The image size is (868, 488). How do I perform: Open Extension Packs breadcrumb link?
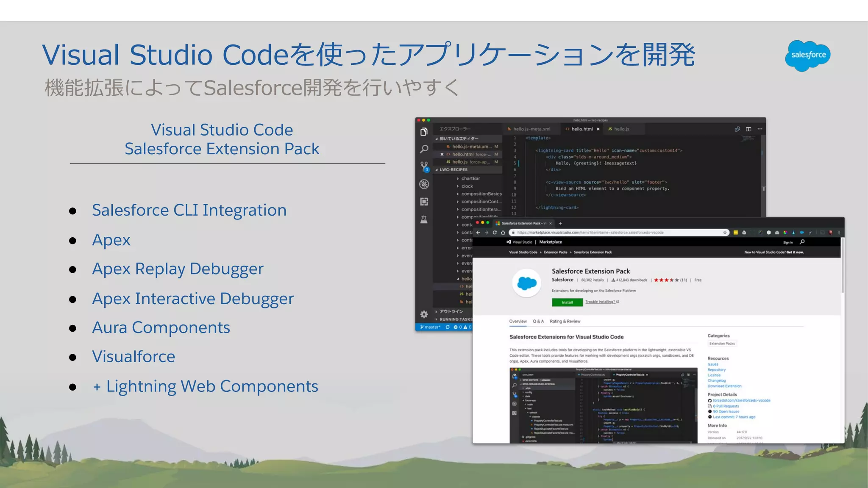pyautogui.click(x=556, y=252)
